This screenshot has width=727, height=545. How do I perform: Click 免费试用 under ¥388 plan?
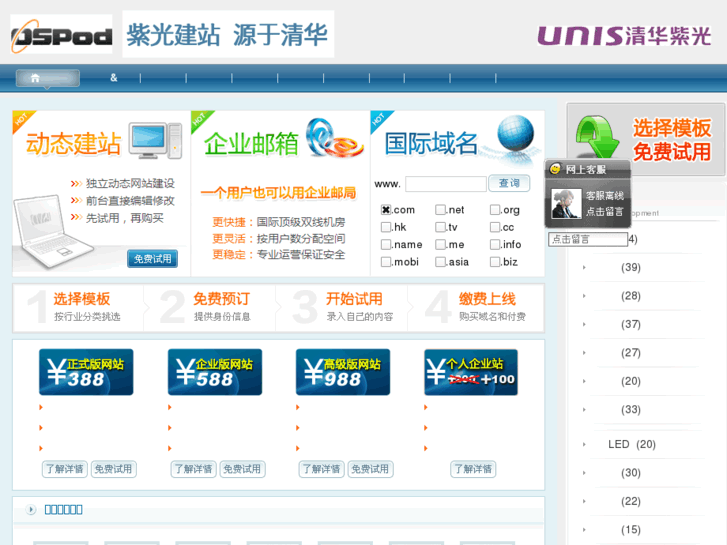tap(113, 469)
